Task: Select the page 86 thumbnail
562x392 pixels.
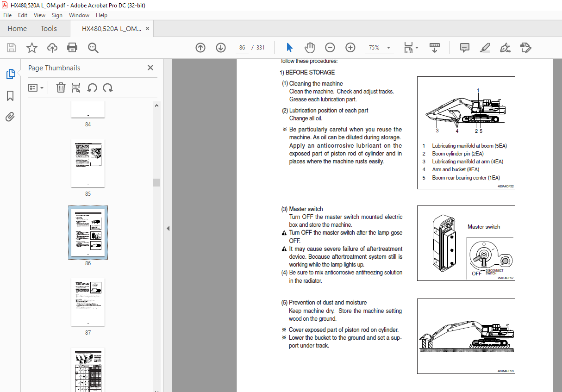Action: [88, 233]
